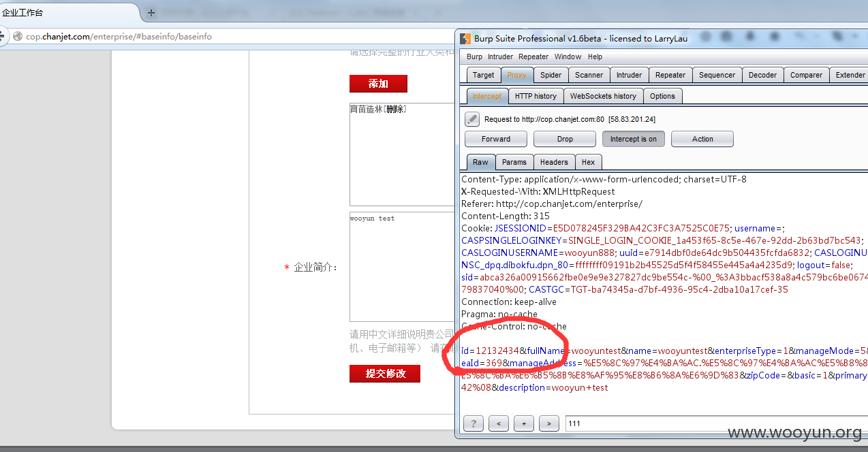This screenshot has height=452, width=868.
Task: Switch to the Target tab
Action: [484, 75]
